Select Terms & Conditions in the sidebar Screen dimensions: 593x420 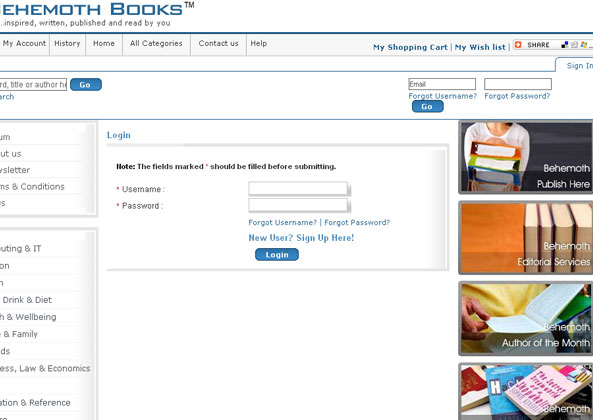(x=32, y=186)
